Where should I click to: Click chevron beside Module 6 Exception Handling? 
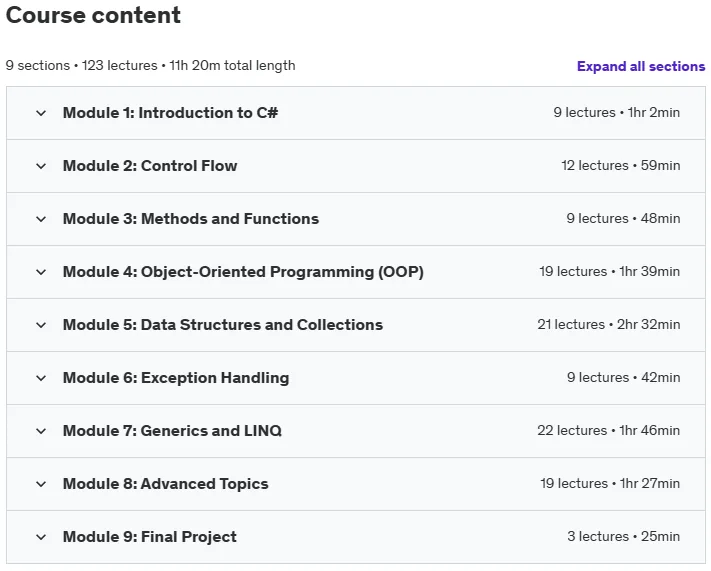(x=41, y=378)
